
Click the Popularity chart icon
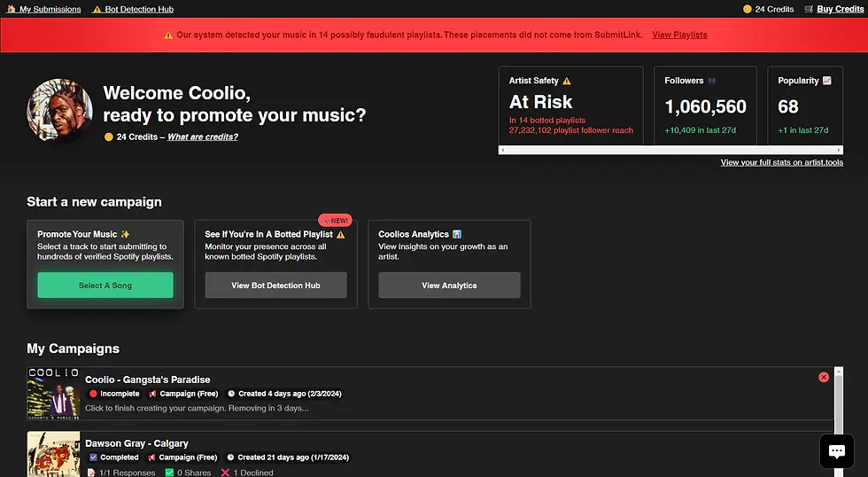click(826, 81)
